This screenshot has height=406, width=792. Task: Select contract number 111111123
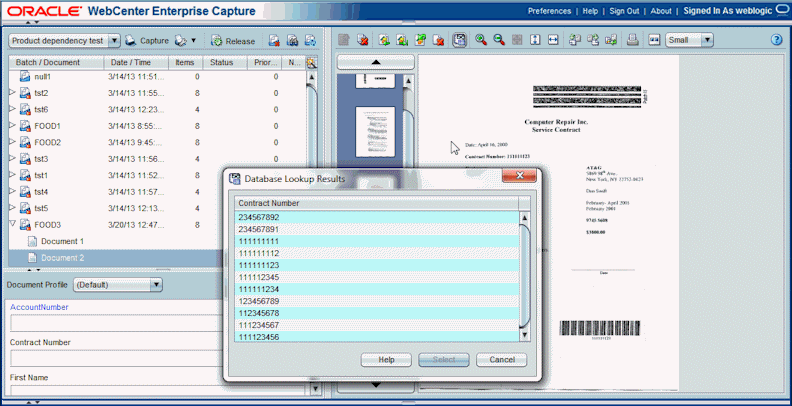coord(377,265)
